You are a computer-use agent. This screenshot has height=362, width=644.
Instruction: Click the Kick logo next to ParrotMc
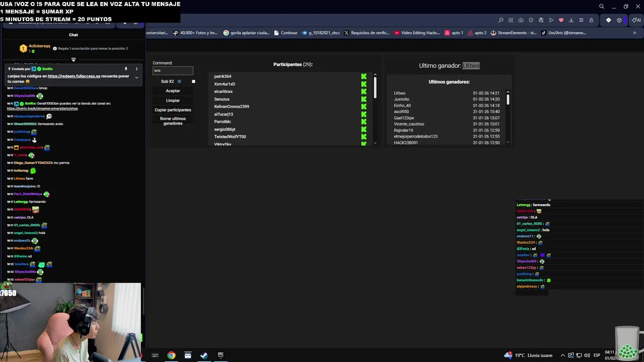click(364, 122)
